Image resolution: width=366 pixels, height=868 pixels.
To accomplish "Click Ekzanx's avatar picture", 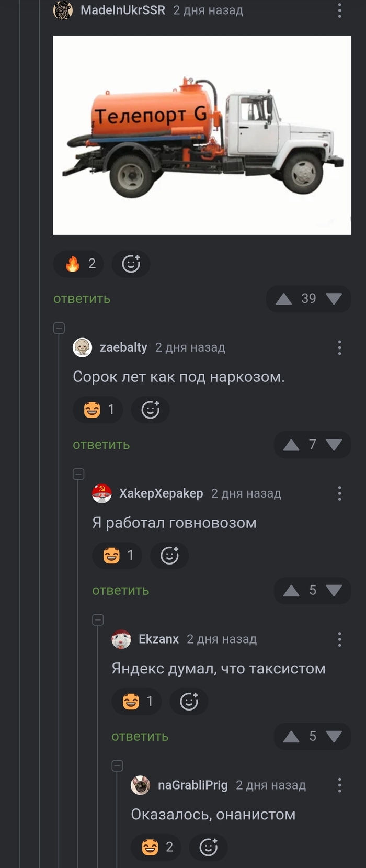I will [121, 639].
